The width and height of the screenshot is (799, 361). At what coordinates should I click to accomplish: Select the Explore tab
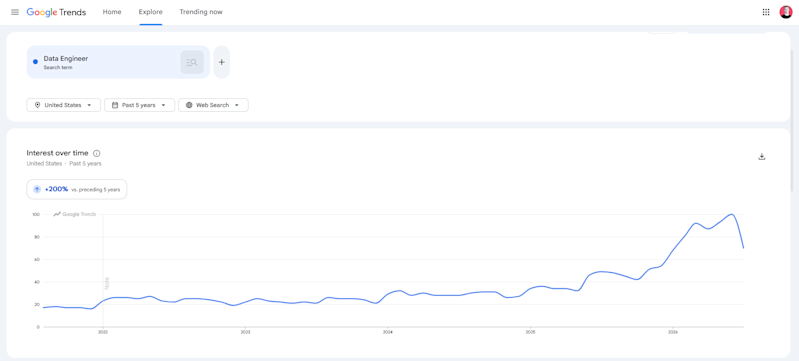tap(150, 12)
